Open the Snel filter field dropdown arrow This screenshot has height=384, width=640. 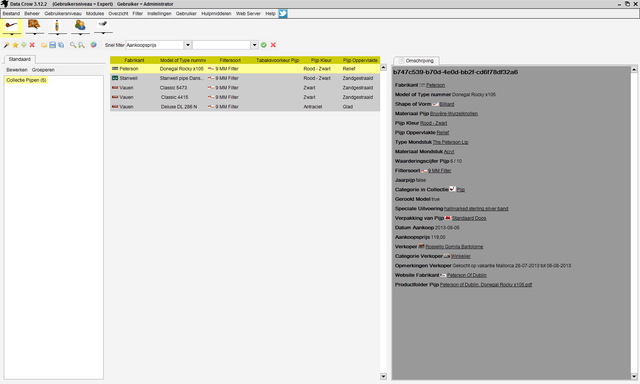(188, 45)
